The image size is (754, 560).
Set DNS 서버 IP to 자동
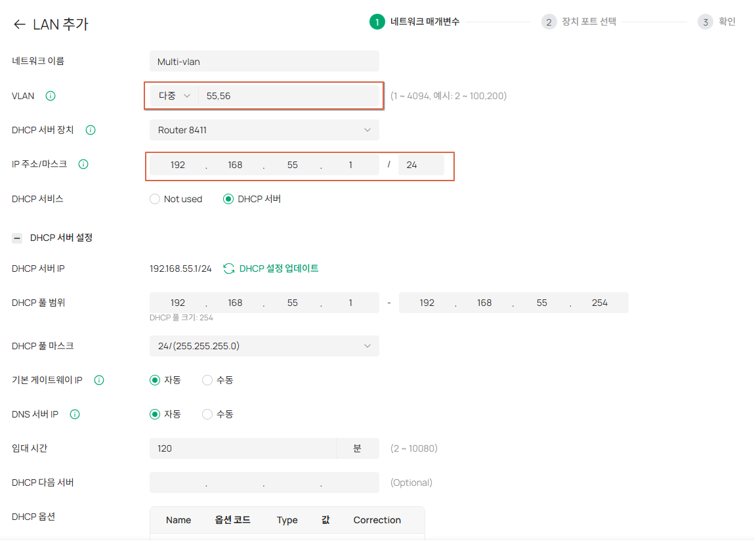click(x=154, y=414)
